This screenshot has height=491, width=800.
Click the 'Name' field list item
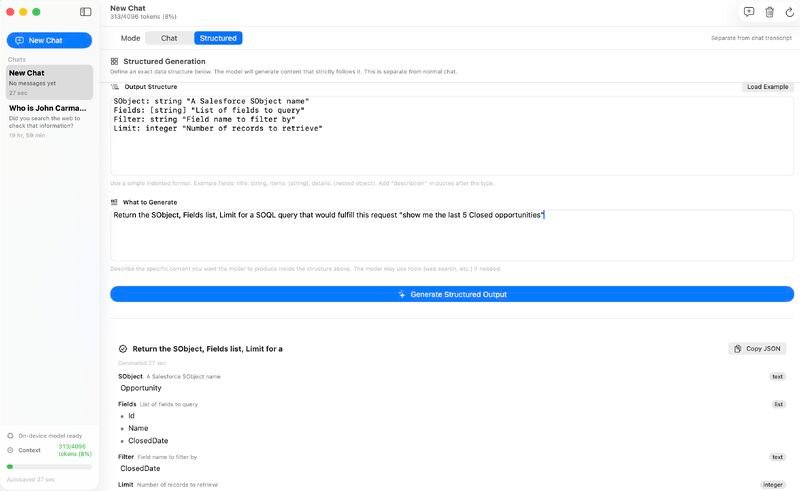[138, 428]
